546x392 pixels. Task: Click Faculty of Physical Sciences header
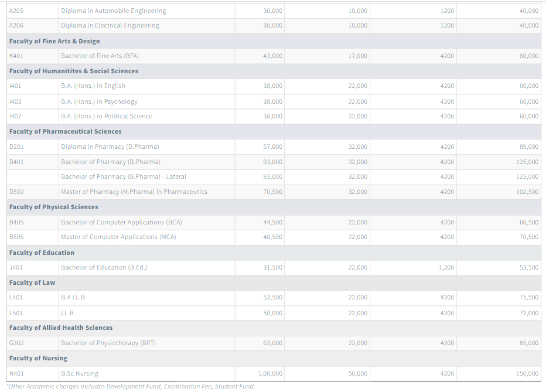54,207
